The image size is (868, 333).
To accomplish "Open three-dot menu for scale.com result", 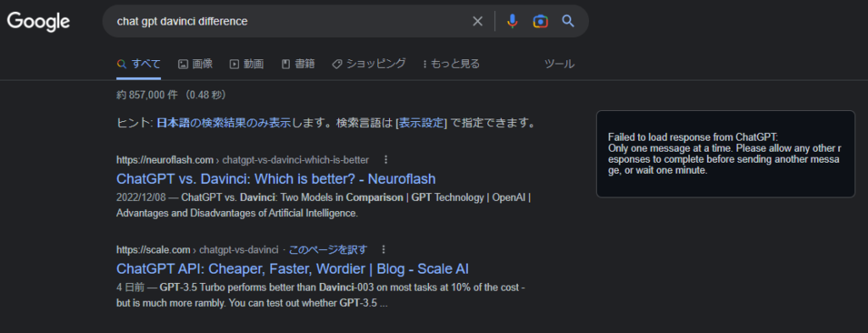I will [383, 249].
